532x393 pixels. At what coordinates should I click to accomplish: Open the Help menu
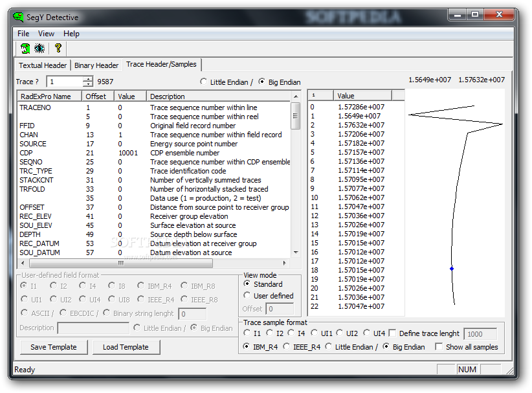click(71, 34)
